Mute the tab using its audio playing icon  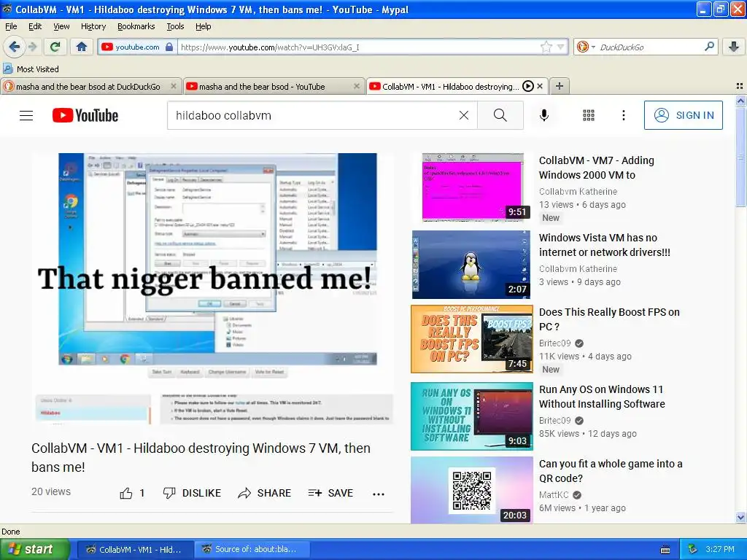pos(528,86)
